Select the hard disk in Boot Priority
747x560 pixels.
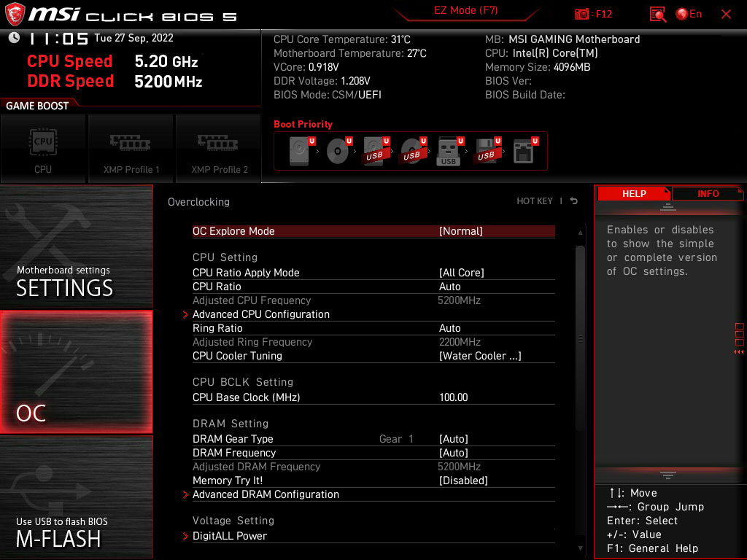pos(299,150)
